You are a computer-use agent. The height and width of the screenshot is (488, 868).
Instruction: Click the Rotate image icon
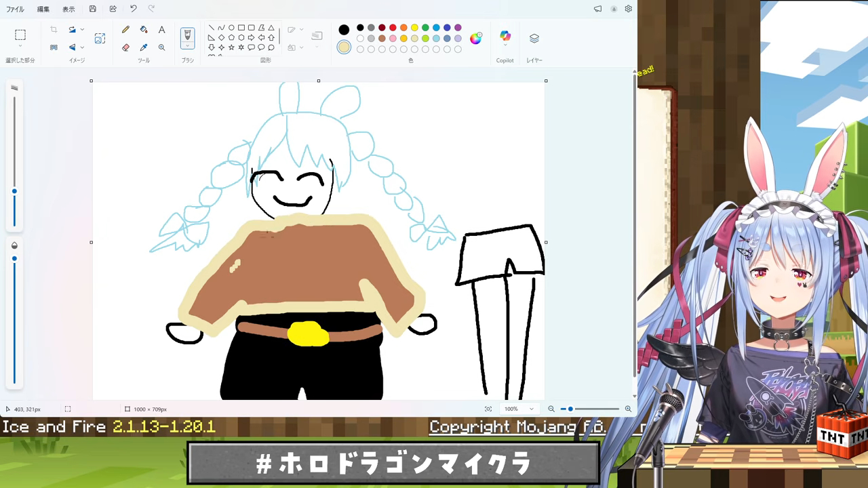click(x=72, y=30)
